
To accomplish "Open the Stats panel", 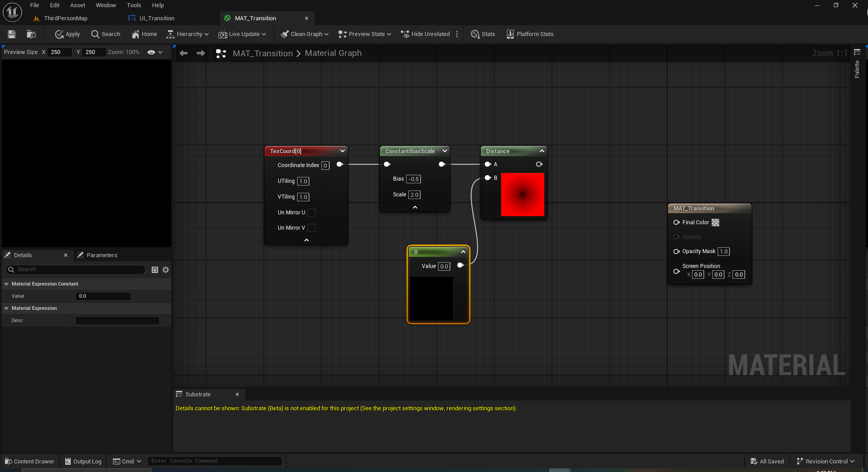I will click(x=483, y=34).
